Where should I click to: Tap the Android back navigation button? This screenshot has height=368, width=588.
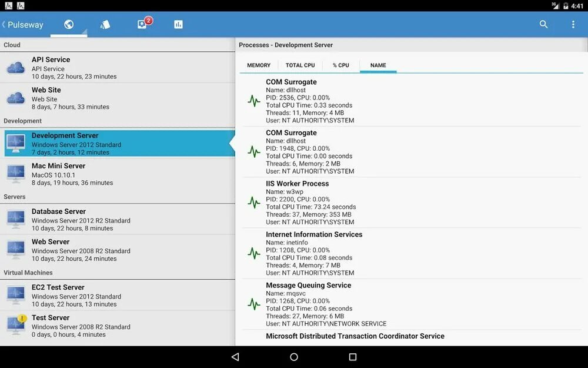(235, 357)
